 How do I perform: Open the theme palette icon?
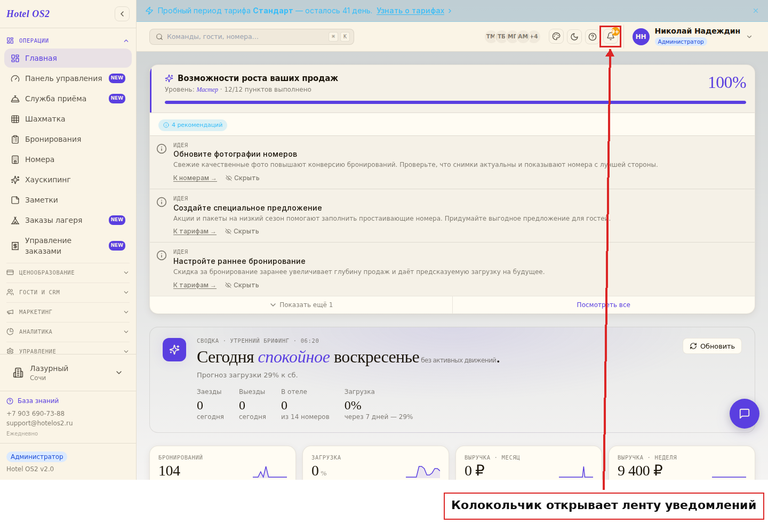click(x=556, y=36)
